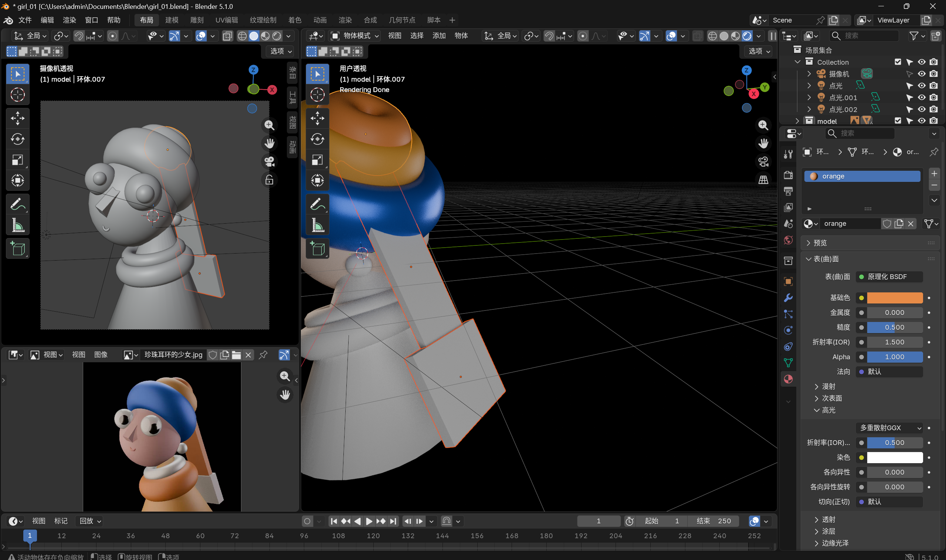Uncheck Collection exclude checkbox in outliner
Viewport: 946px width, 560px height.
[x=898, y=62]
